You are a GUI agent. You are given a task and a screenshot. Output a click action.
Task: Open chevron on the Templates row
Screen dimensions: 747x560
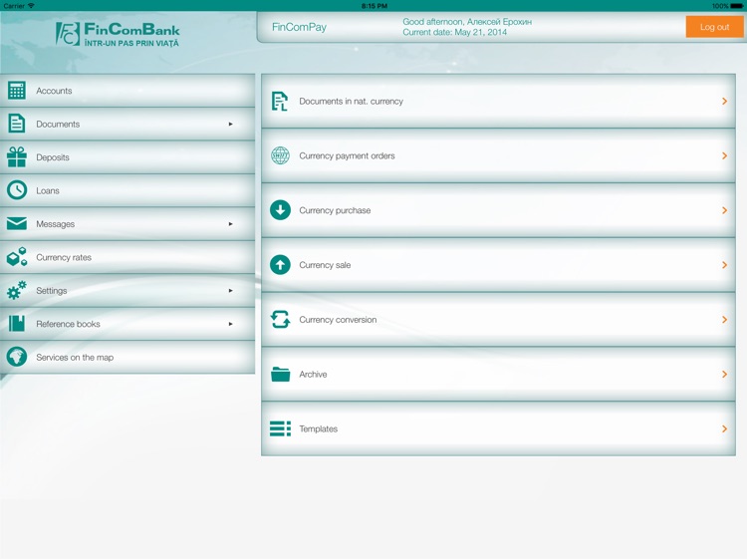point(724,428)
